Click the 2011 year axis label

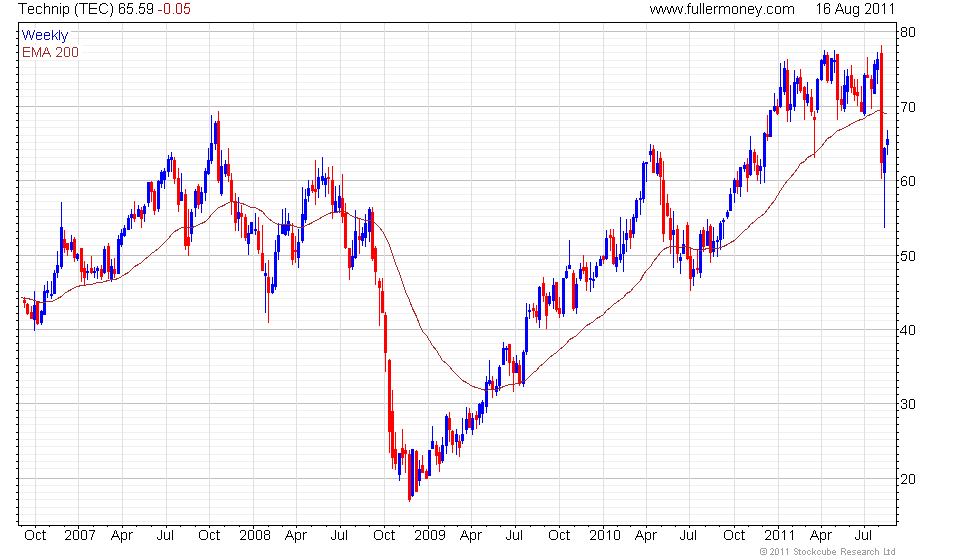(x=779, y=536)
